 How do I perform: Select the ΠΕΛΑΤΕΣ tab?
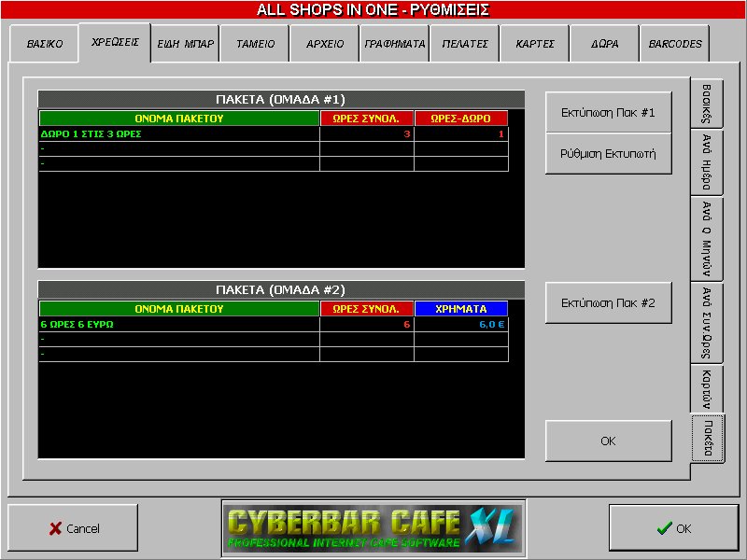point(465,44)
